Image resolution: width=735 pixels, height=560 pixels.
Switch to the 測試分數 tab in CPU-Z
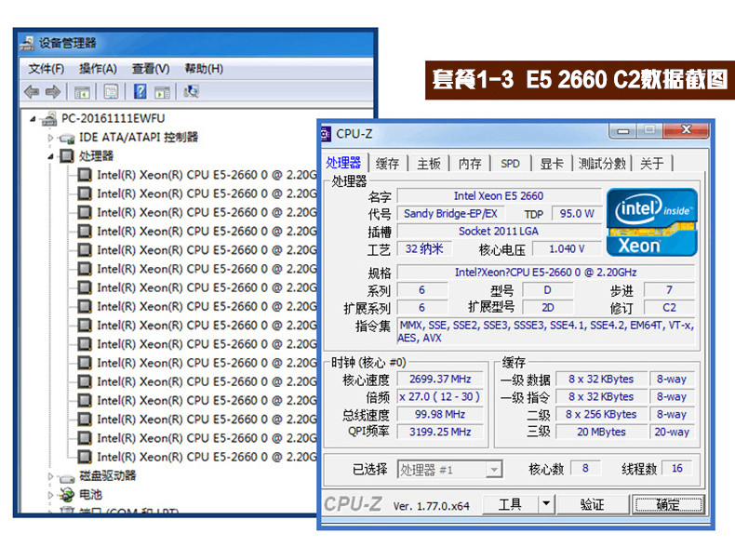pos(602,164)
